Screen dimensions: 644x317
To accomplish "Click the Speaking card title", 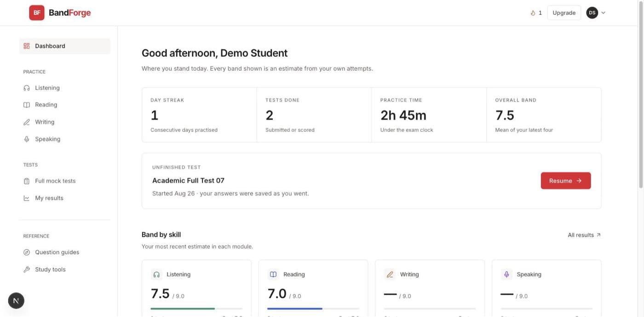I will coord(529,274).
